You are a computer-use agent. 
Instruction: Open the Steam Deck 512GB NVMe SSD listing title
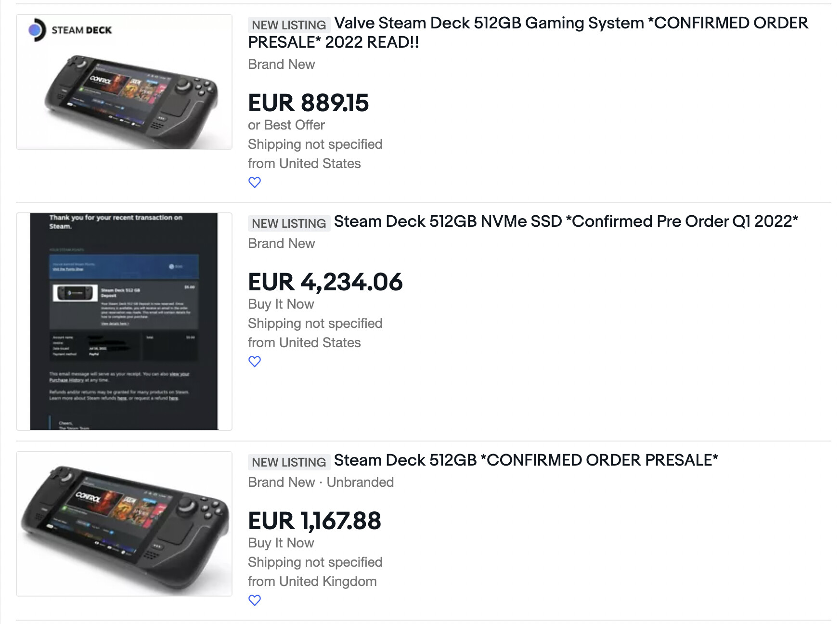click(x=566, y=221)
